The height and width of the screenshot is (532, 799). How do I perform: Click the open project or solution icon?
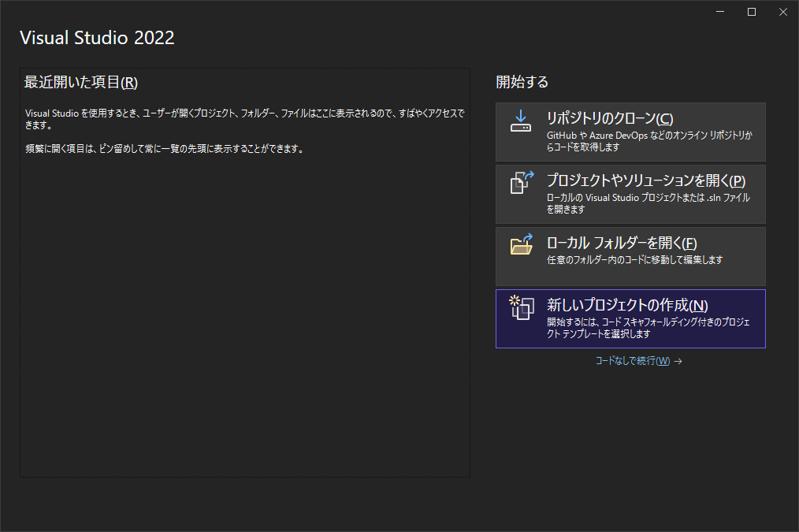pos(522,182)
